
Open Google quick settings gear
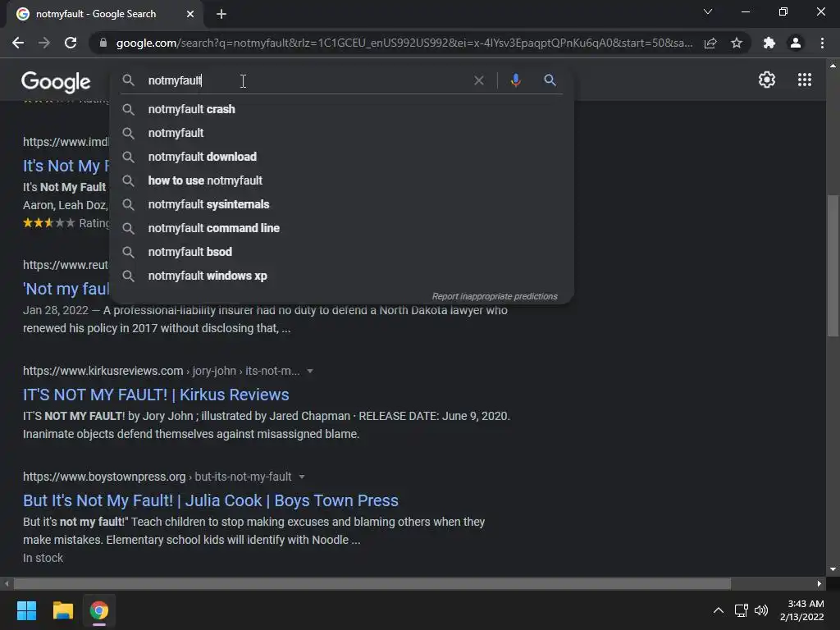(767, 80)
